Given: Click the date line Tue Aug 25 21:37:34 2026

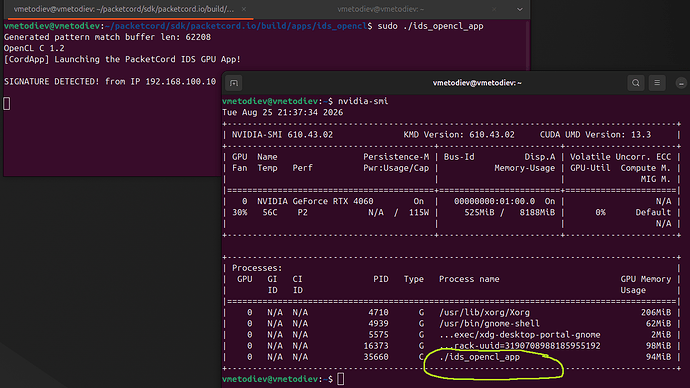Looking at the screenshot, I should (x=283, y=112).
